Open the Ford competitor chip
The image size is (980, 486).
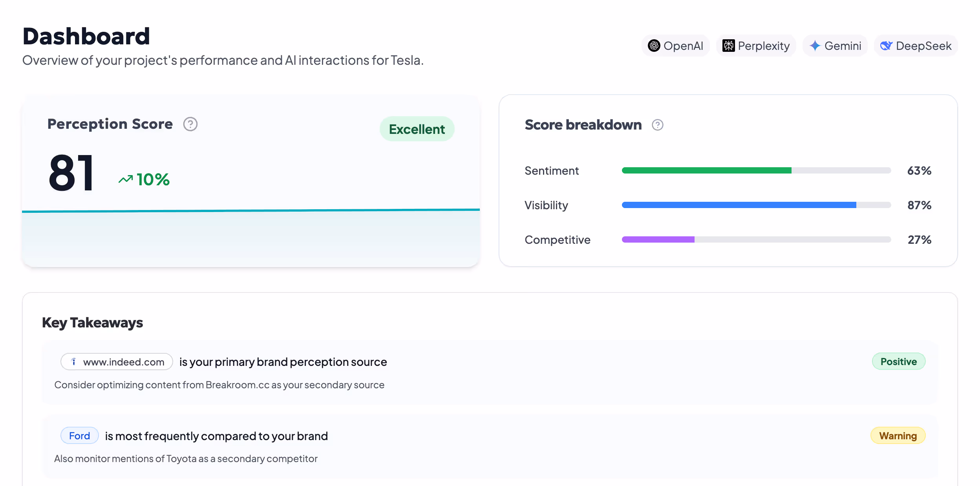(79, 436)
